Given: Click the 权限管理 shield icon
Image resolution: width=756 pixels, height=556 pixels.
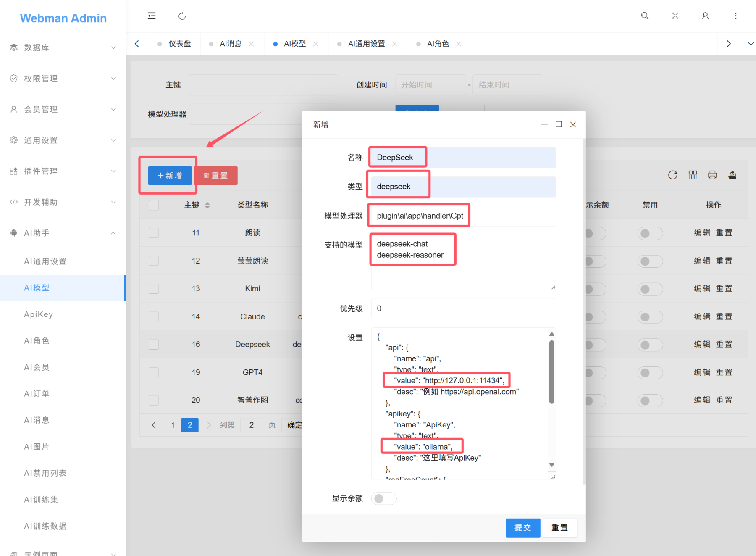Looking at the screenshot, I should pyautogui.click(x=14, y=79).
